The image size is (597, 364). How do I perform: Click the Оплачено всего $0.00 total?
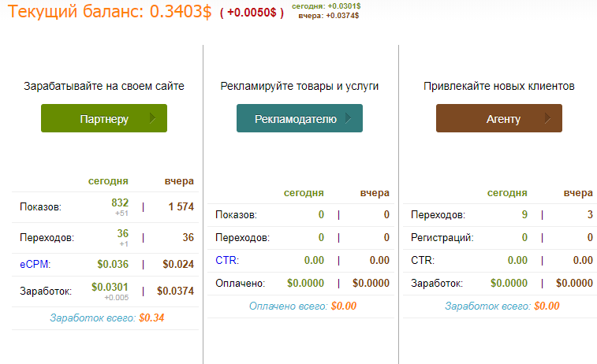302,306
